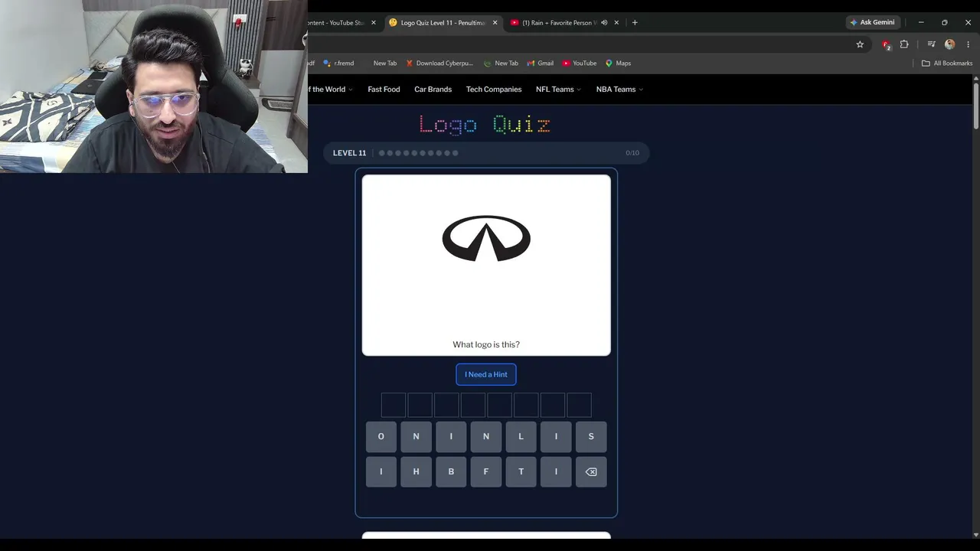Delete a letter with the backspace key
Image resolution: width=980 pixels, height=551 pixels.
591,472
